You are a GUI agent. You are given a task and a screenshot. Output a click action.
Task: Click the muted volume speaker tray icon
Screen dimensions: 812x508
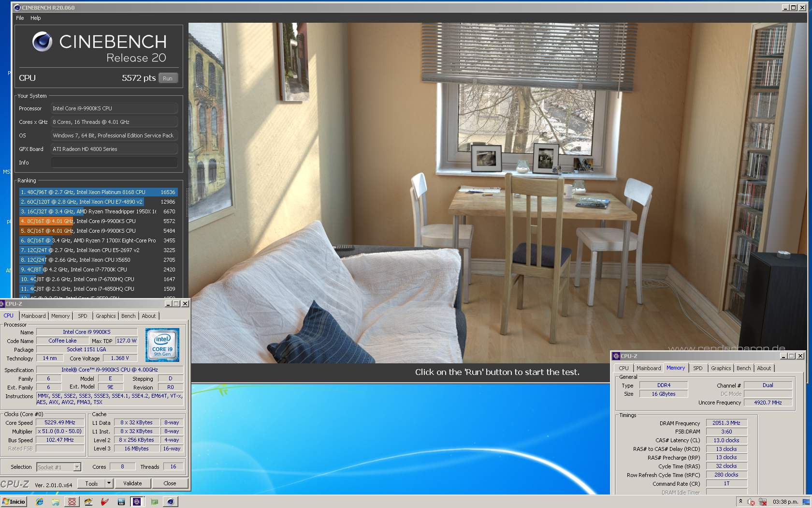tap(751, 502)
